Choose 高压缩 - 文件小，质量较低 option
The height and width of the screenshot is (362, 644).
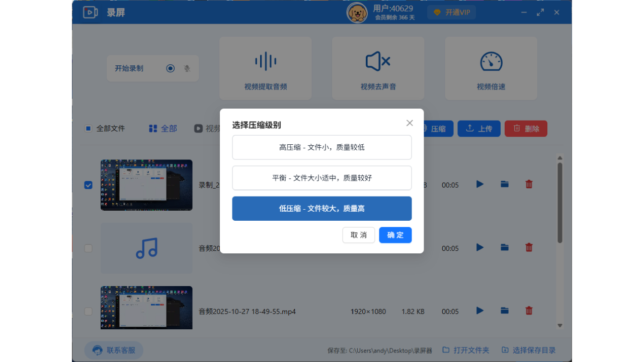point(321,147)
